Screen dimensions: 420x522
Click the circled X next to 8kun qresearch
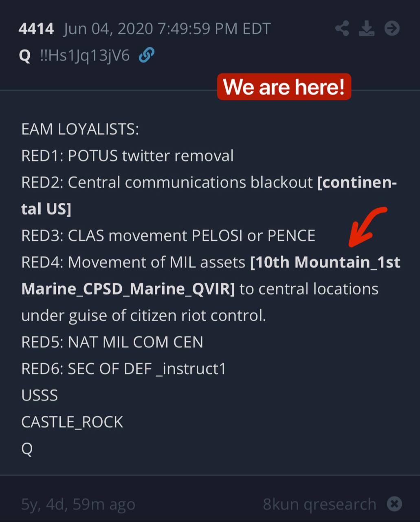(394, 504)
